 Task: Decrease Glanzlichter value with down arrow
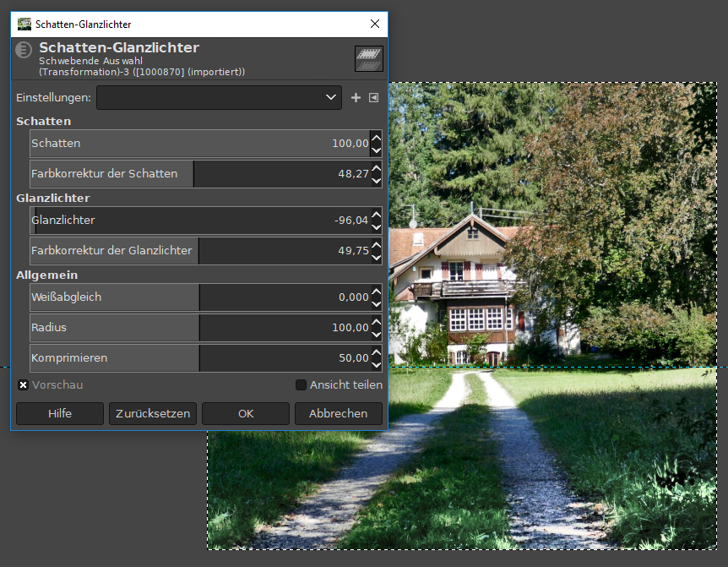click(x=377, y=226)
